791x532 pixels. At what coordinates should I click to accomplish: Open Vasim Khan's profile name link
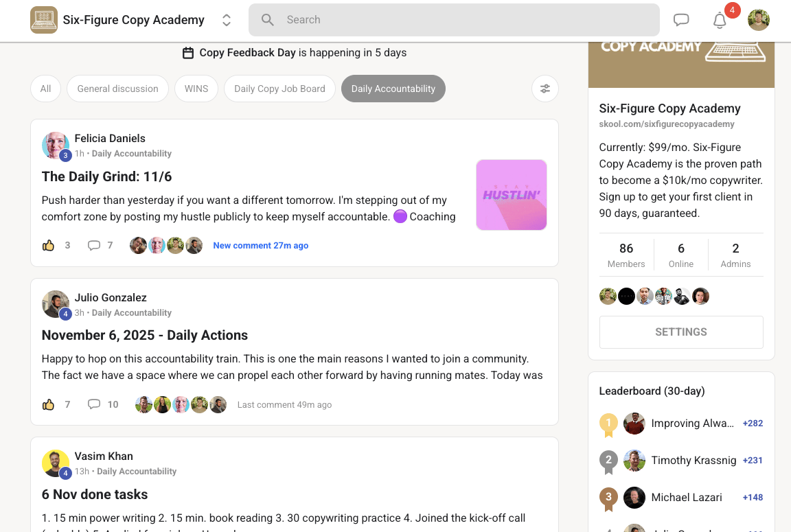click(x=104, y=456)
